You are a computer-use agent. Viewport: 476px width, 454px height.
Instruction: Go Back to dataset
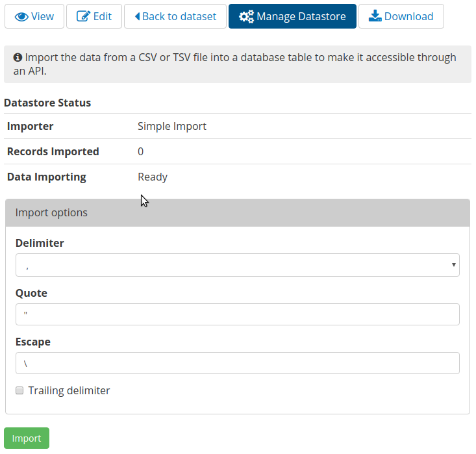(x=175, y=17)
